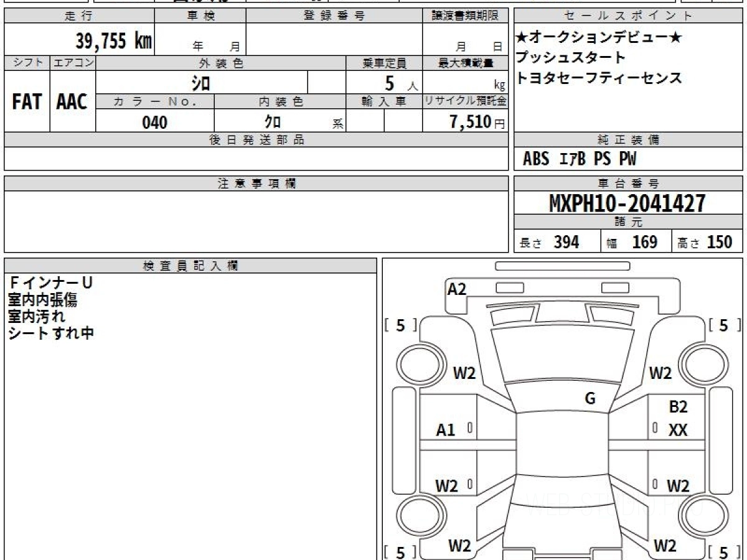Select the W2 mark directly below XX

pos(678,486)
